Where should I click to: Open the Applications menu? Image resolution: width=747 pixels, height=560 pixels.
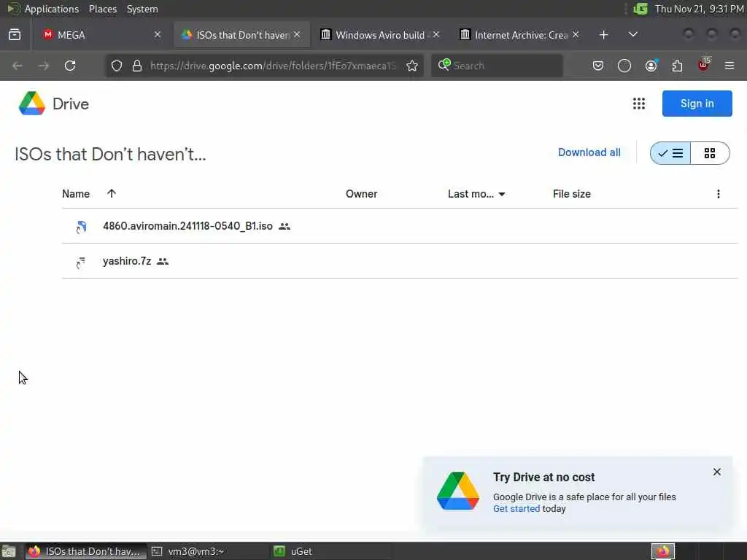point(52,9)
